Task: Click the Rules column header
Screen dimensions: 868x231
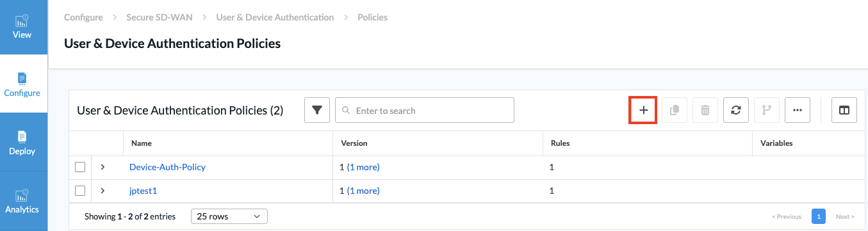Action: click(561, 143)
